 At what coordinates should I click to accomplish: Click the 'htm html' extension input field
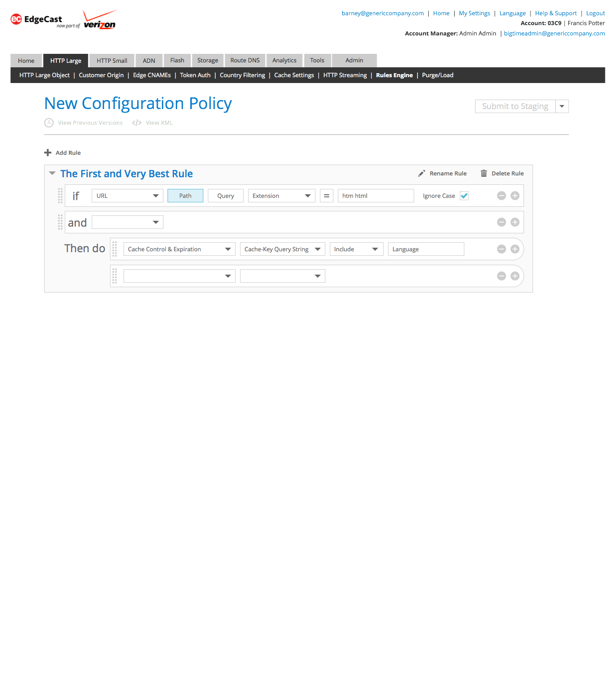click(376, 196)
